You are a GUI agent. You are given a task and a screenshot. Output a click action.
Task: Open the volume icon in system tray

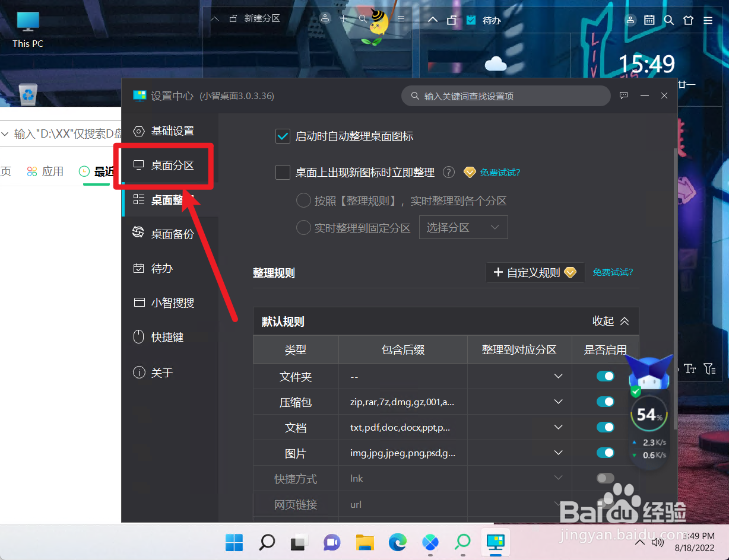[658, 542]
